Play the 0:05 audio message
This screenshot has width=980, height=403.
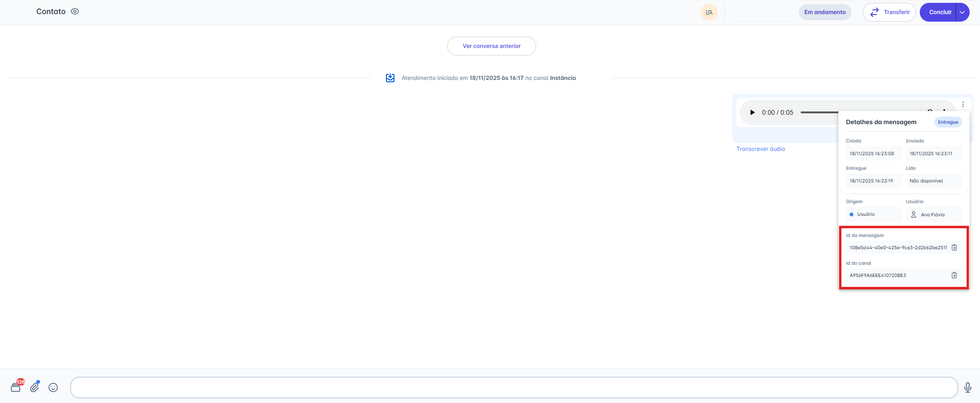point(752,112)
